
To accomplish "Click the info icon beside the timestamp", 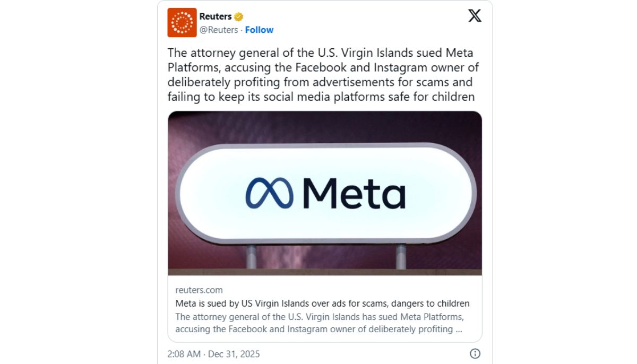I will pos(475,353).
